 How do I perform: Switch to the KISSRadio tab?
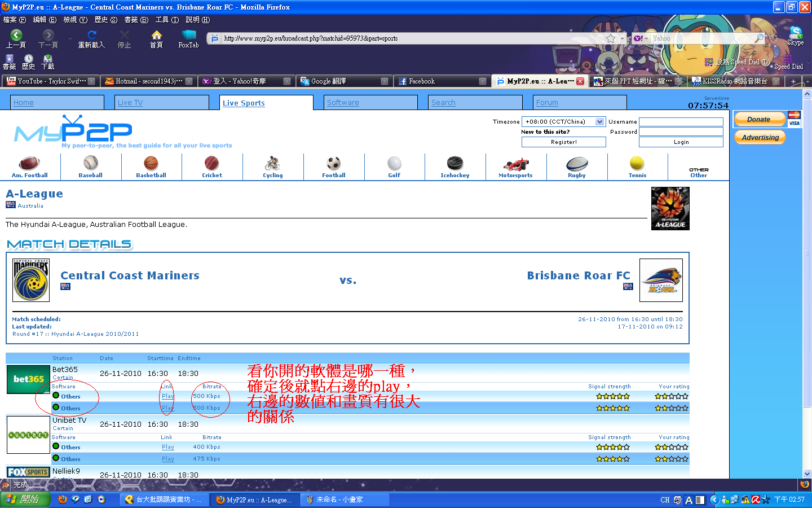pyautogui.click(x=735, y=81)
